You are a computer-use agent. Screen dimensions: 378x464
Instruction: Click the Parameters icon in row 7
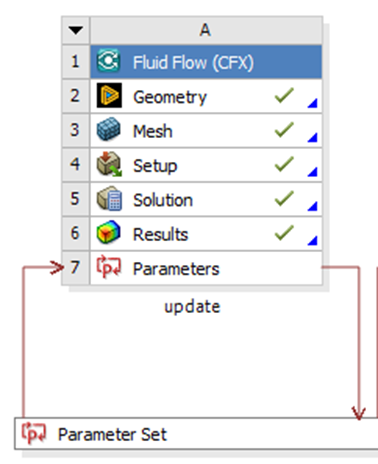tap(109, 267)
